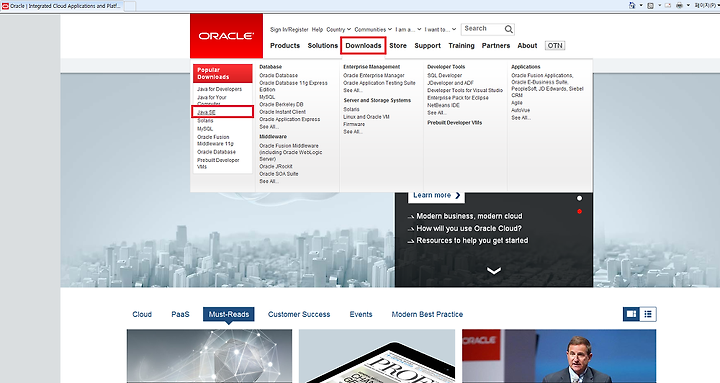Click the NetBeans IDE link

point(443,105)
